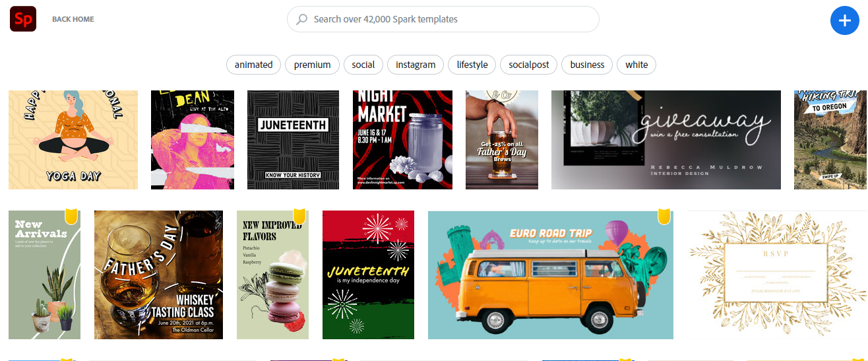Click the magnifier icon in search bar

tap(302, 19)
